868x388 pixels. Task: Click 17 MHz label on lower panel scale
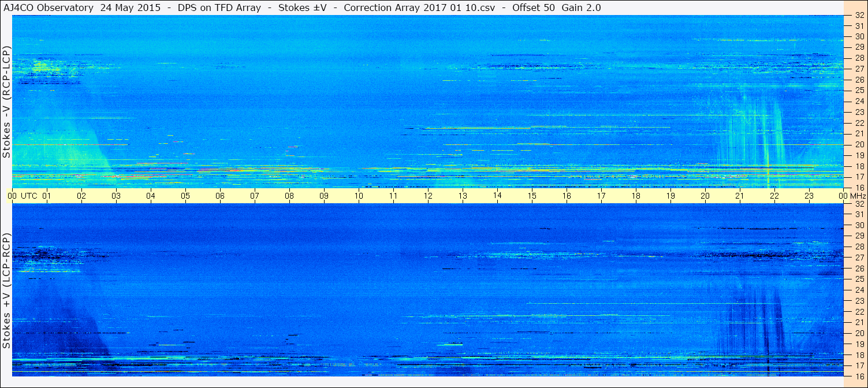[x=859, y=365]
